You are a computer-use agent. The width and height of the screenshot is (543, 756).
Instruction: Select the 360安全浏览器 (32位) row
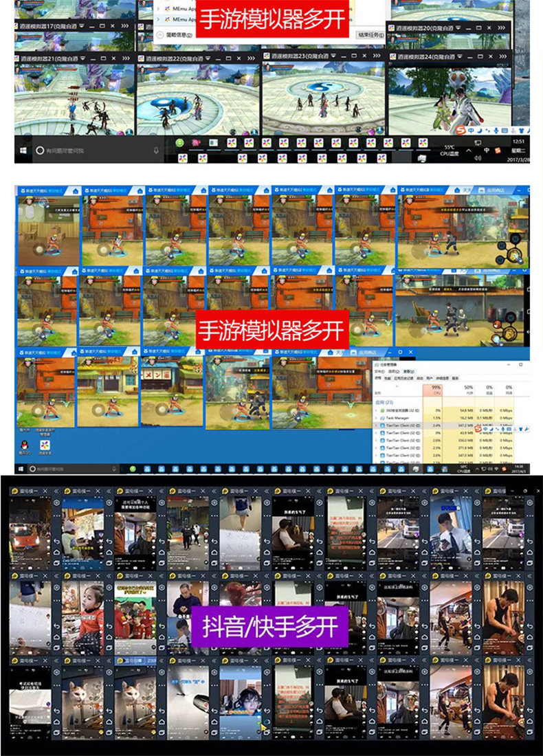(443, 410)
